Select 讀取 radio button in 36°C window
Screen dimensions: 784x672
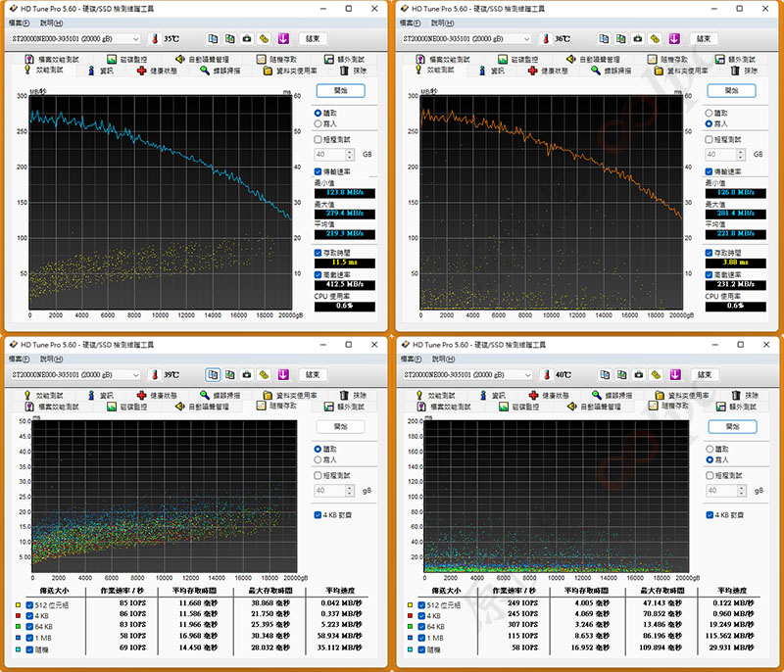coord(709,113)
